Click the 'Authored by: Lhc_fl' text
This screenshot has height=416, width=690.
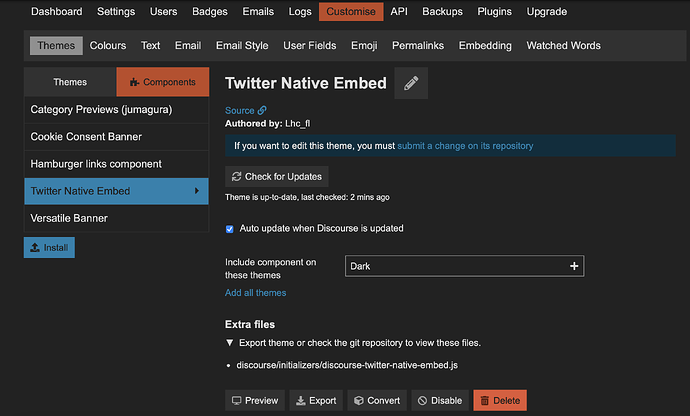click(268, 124)
